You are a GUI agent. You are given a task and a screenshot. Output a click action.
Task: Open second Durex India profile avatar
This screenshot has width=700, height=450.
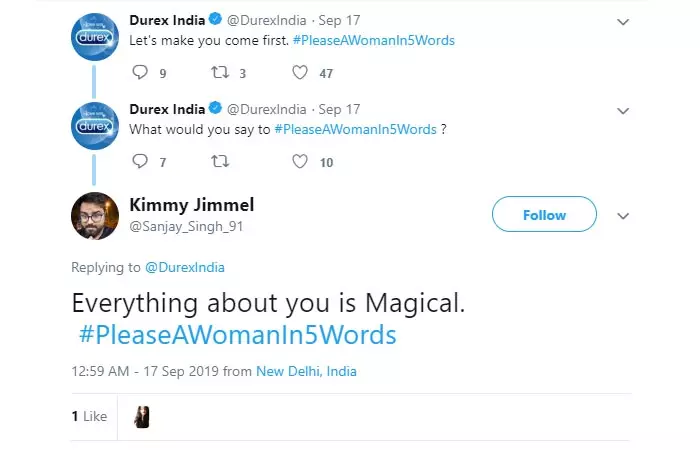[x=96, y=126]
